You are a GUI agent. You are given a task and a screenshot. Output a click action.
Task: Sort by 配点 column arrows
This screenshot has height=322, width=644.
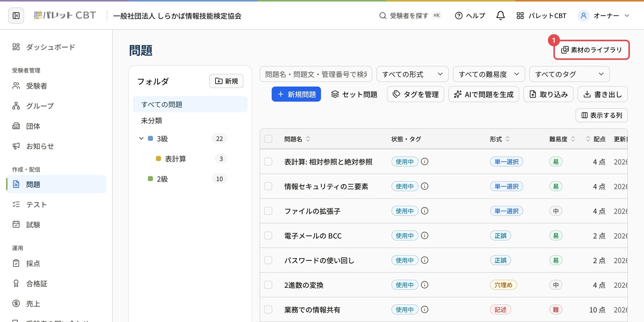click(x=588, y=139)
